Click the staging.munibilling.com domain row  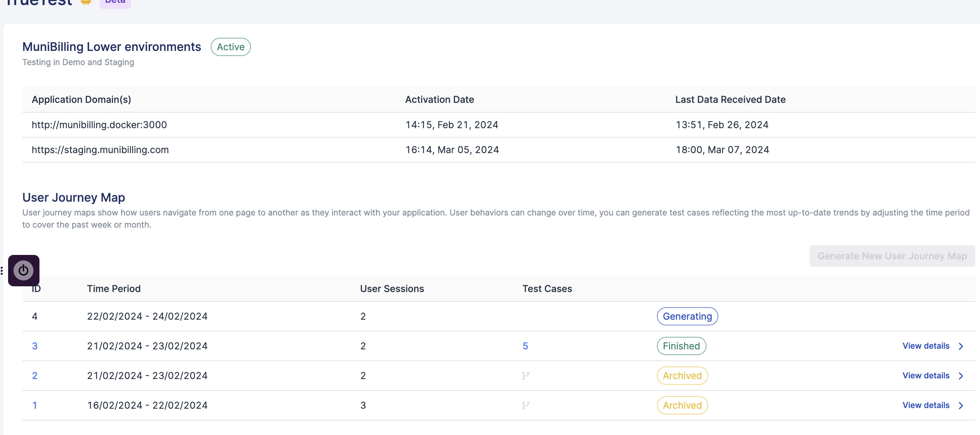point(100,150)
